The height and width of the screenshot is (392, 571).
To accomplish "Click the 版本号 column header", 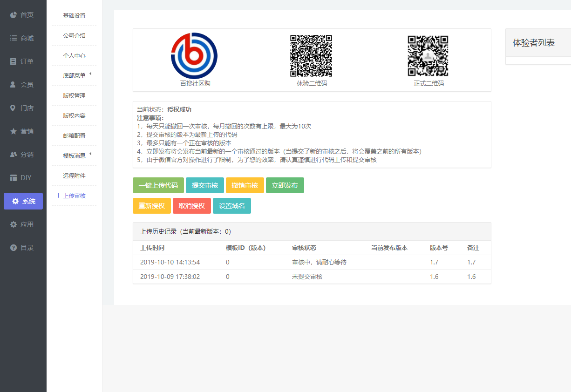I will point(439,248).
